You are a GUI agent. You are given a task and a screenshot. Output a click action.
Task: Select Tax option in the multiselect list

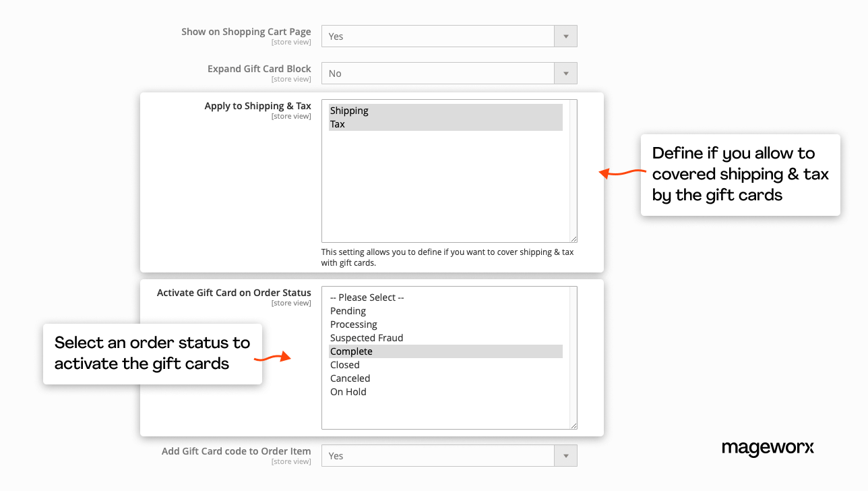pos(445,124)
